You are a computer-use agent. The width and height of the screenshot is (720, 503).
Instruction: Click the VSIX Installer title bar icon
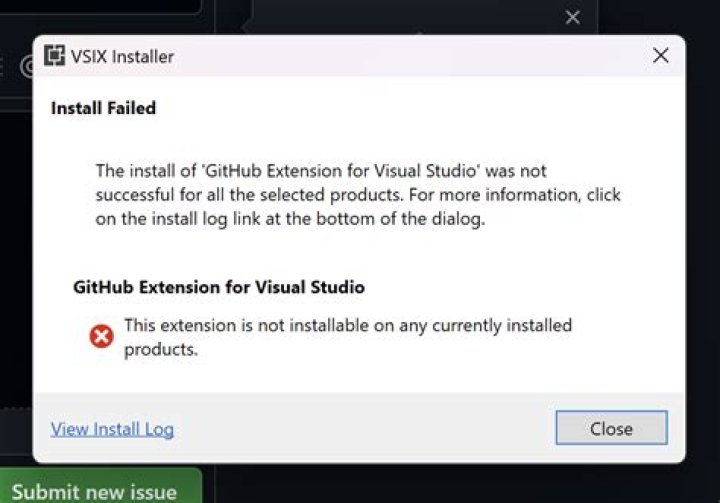55,56
